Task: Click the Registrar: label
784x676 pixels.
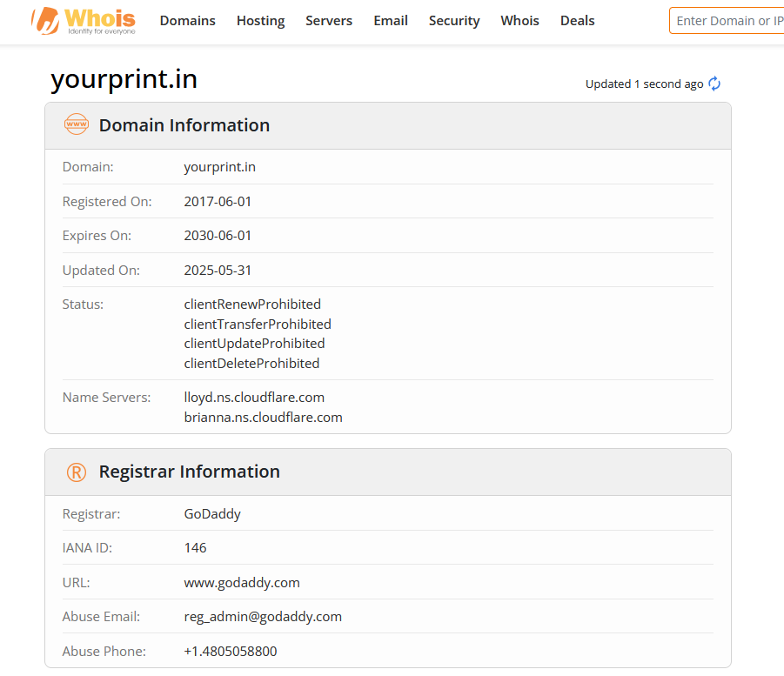Action: tap(91, 514)
